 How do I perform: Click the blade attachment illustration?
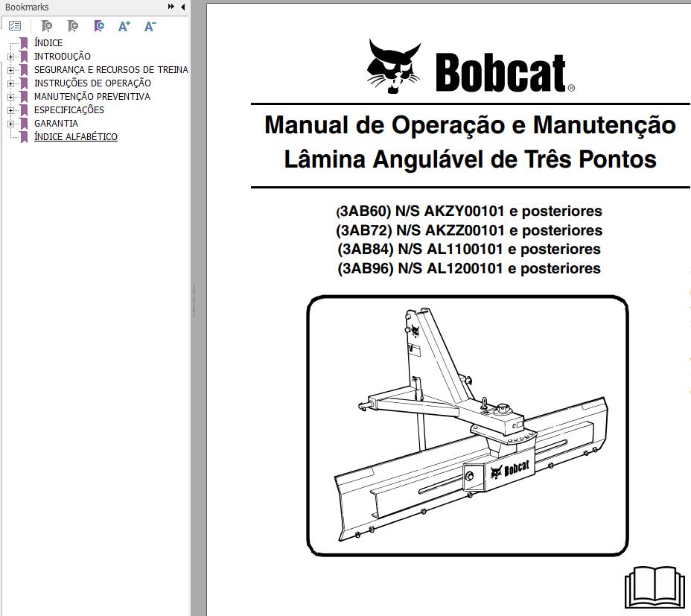point(468,425)
